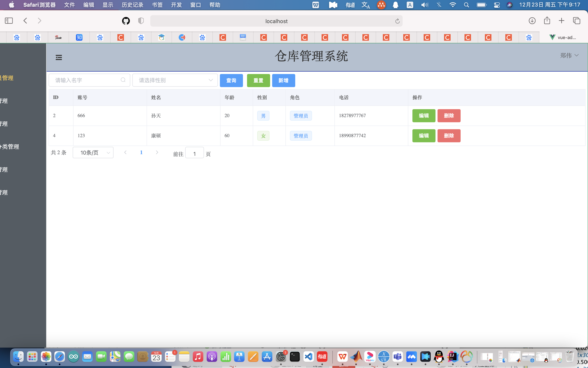The width and height of the screenshot is (588, 368).
Task: Delete the row for 孙天
Action: (x=449, y=116)
